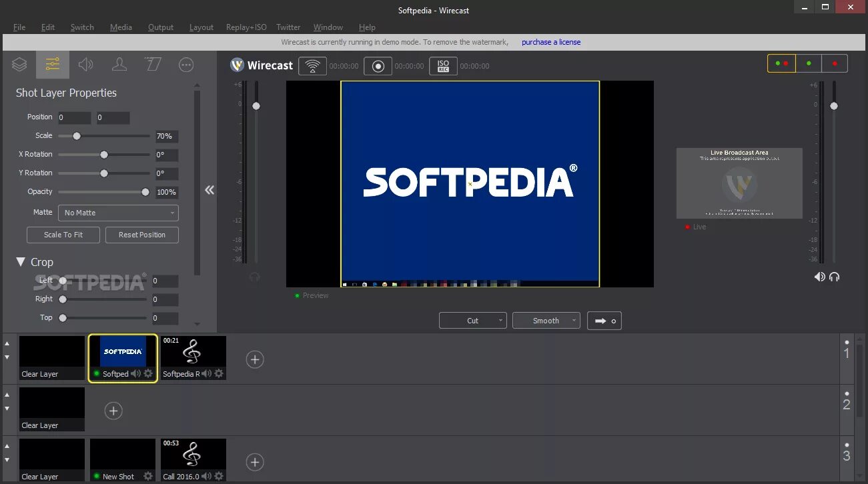
Task: Open the Output menu
Action: coord(161,27)
